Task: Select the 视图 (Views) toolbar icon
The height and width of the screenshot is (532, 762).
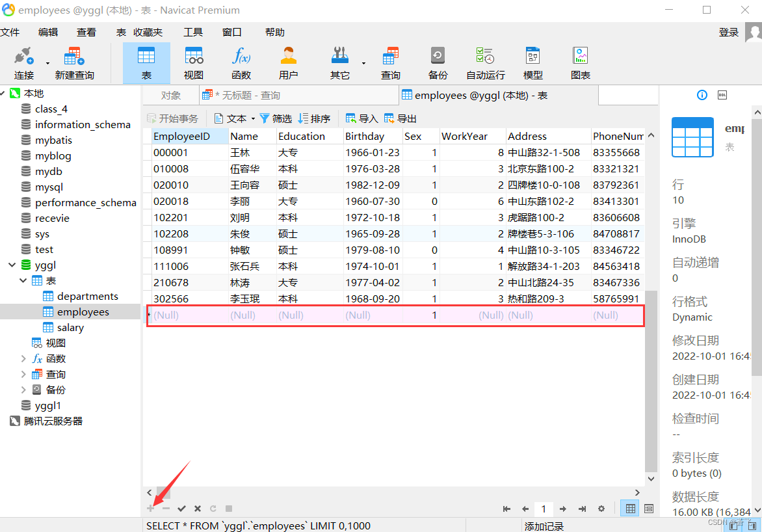Action: pyautogui.click(x=193, y=62)
